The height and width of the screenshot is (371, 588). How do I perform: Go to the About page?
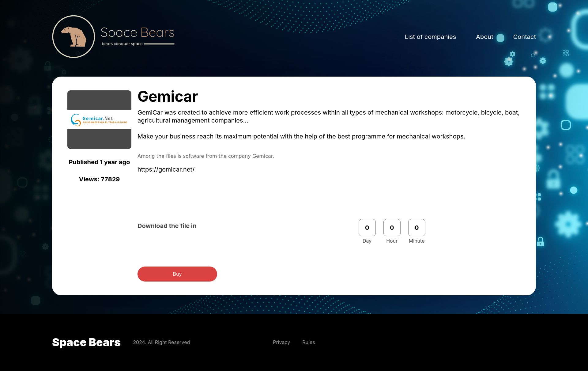pyautogui.click(x=484, y=37)
